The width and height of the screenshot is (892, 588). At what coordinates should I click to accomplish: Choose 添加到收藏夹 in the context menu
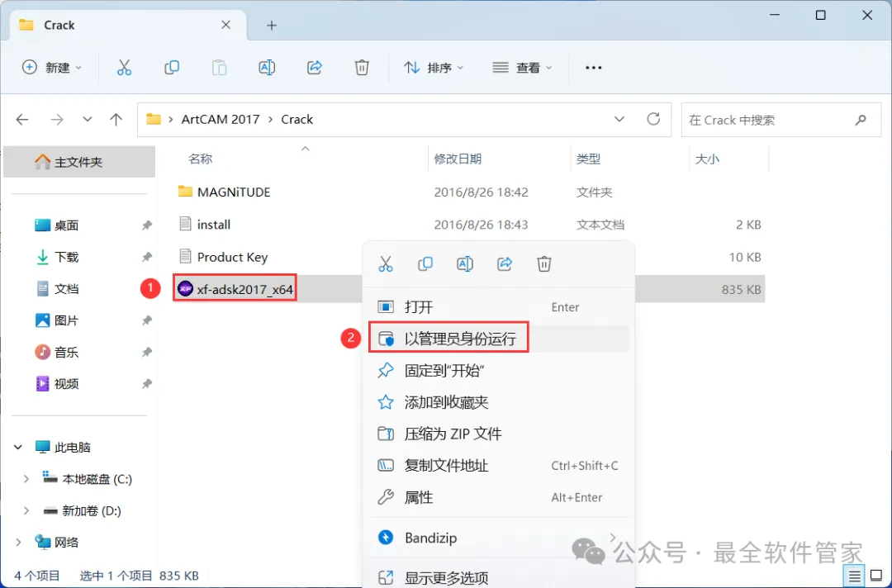[x=498, y=403]
